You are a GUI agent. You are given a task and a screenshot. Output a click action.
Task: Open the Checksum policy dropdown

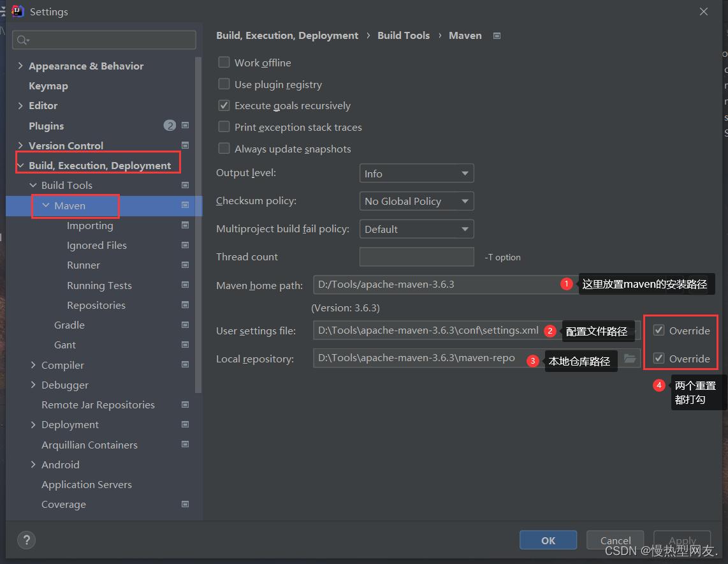coord(416,201)
